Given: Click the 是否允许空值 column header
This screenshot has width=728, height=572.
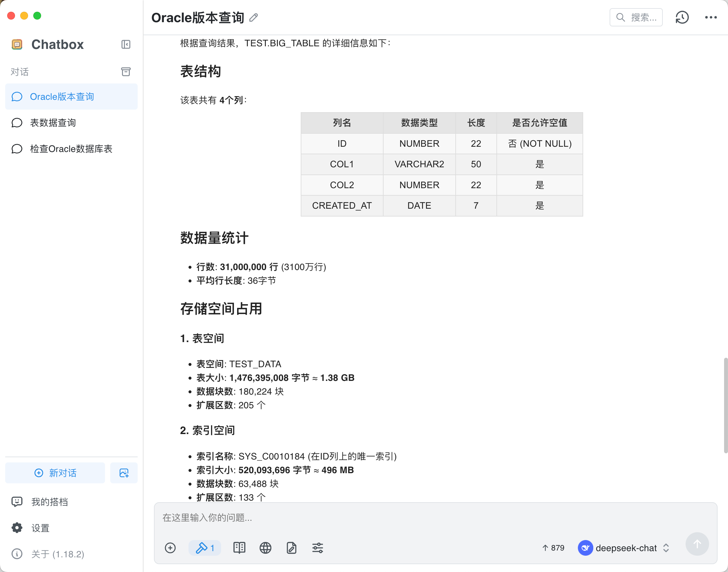Looking at the screenshot, I should click(x=539, y=123).
